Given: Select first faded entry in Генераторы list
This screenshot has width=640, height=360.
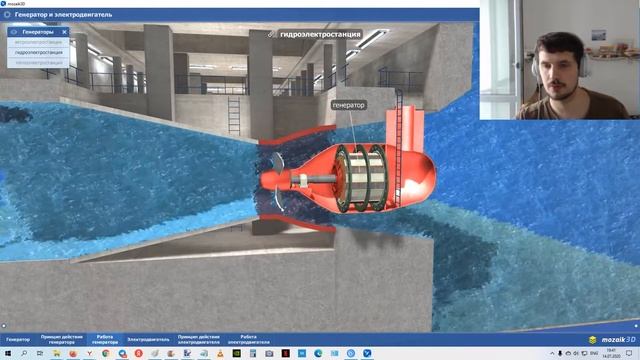Looking at the screenshot, I should click(38, 42).
